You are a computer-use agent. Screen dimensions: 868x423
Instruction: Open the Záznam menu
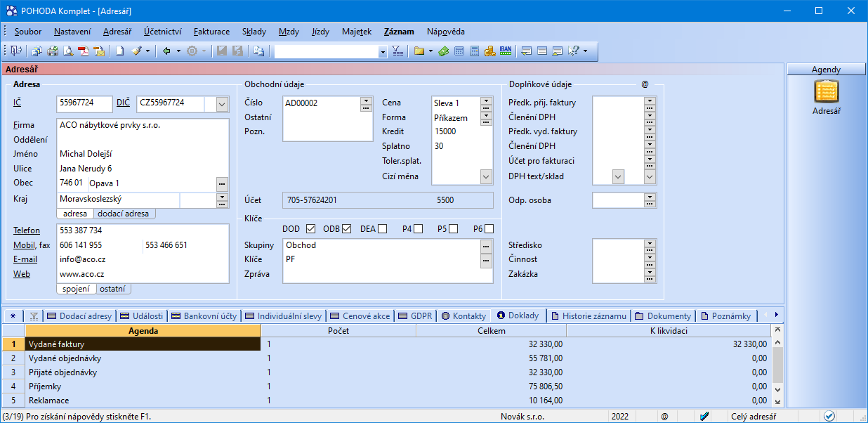click(x=399, y=32)
